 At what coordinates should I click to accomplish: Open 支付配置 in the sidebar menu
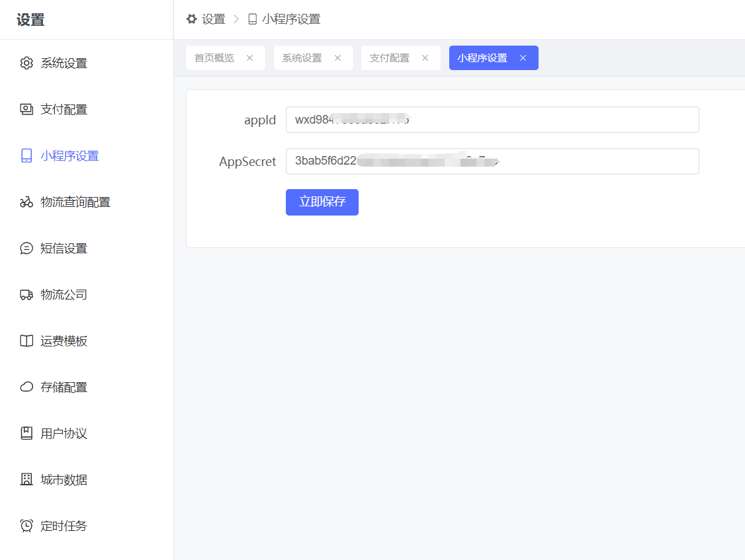point(87,109)
